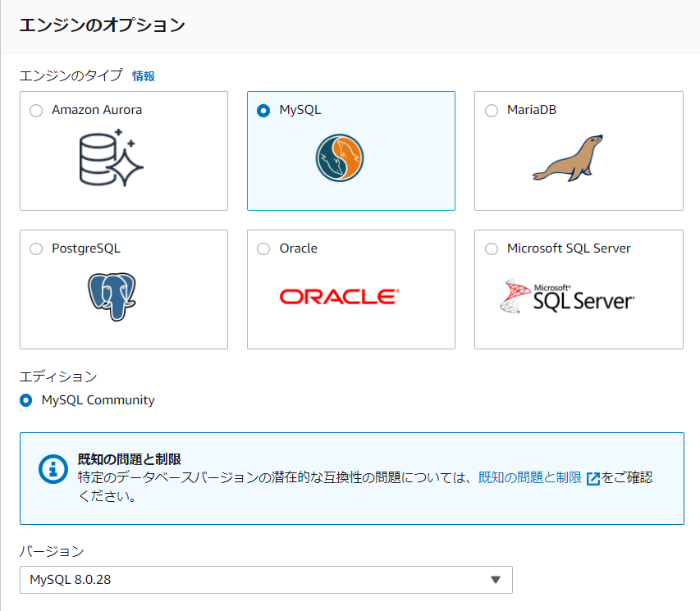Open the 既知の問題と制限 hyperlink
Screen dimensions: 700x611
pos(530,477)
